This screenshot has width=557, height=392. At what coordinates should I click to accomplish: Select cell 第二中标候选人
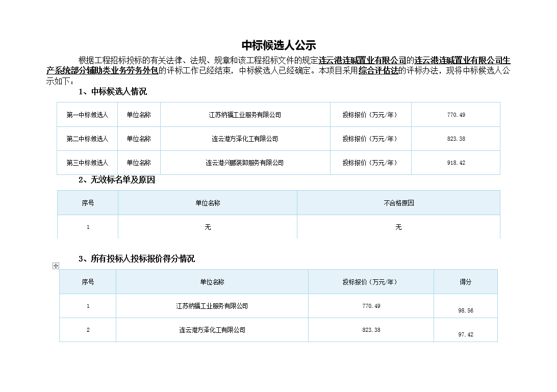[87, 139]
